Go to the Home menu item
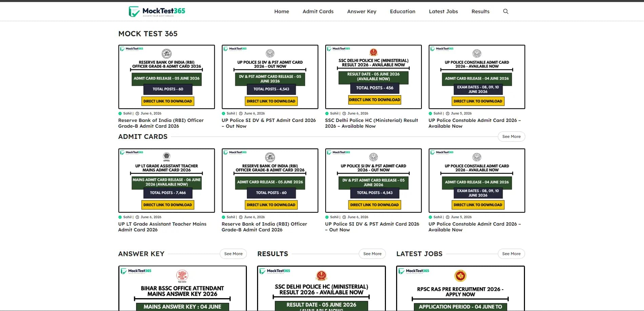 [x=281, y=12]
